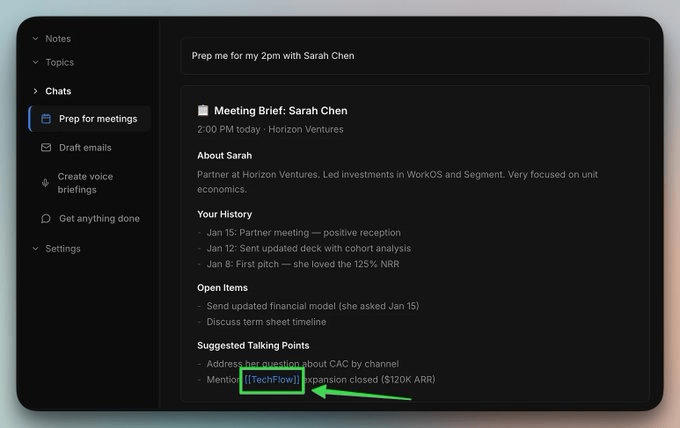Click the microphone icon for voice briefings
This screenshot has width=680, height=428.
coord(45,183)
